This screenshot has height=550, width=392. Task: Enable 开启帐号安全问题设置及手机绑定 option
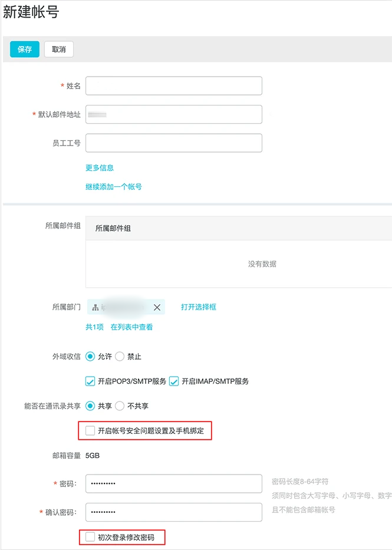coord(91,431)
